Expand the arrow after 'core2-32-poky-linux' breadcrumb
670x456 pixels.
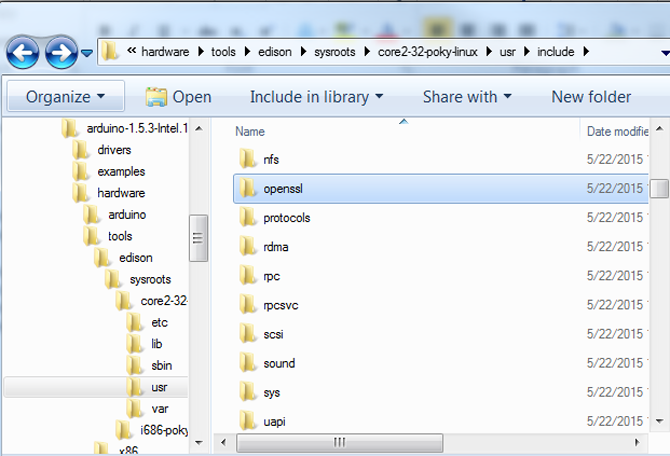(489, 52)
